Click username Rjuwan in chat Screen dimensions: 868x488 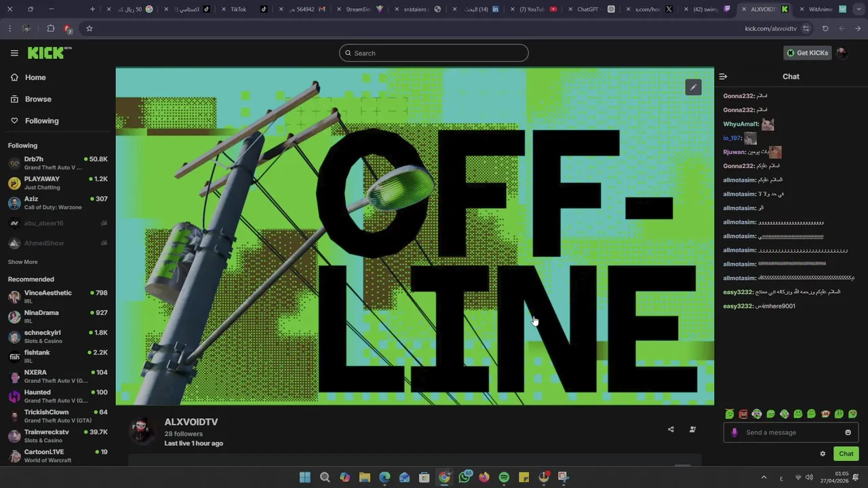point(735,152)
